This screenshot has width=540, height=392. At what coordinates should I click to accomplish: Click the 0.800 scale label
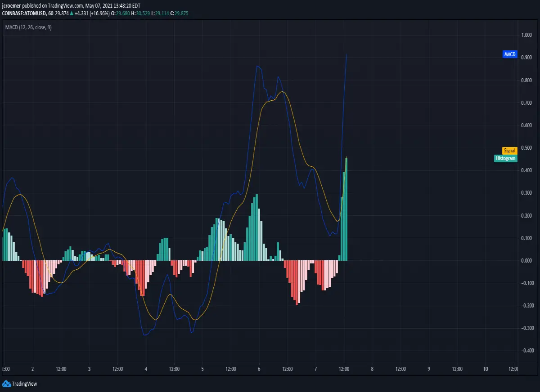(526, 80)
